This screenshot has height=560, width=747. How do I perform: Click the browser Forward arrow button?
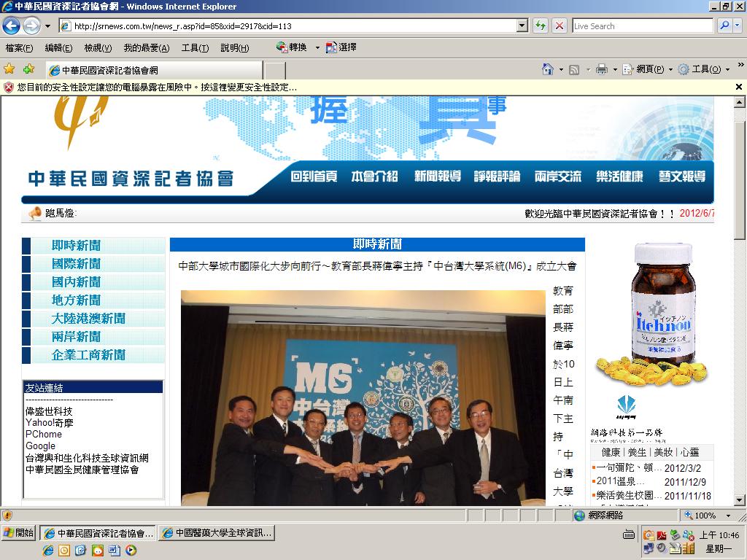[x=31, y=26]
